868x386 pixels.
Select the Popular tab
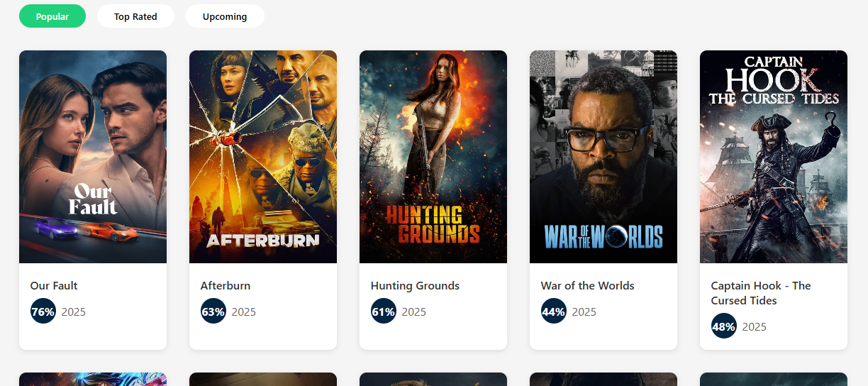(x=52, y=16)
